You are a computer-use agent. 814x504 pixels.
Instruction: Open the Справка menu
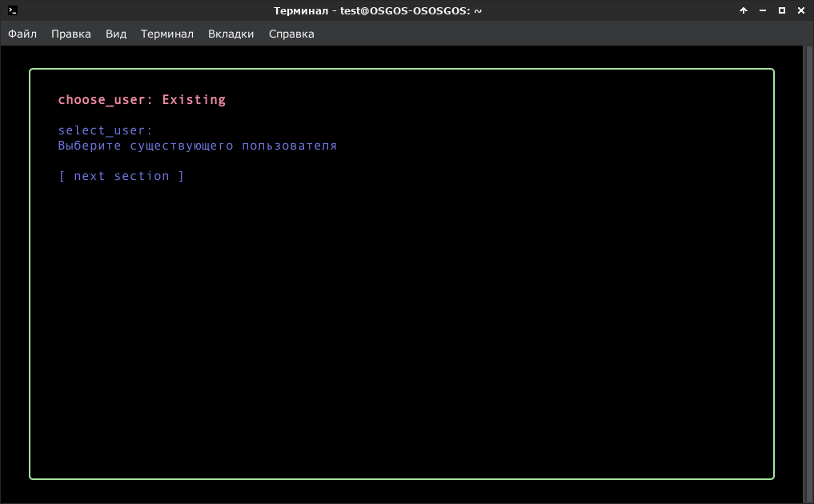(x=291, y=34)
